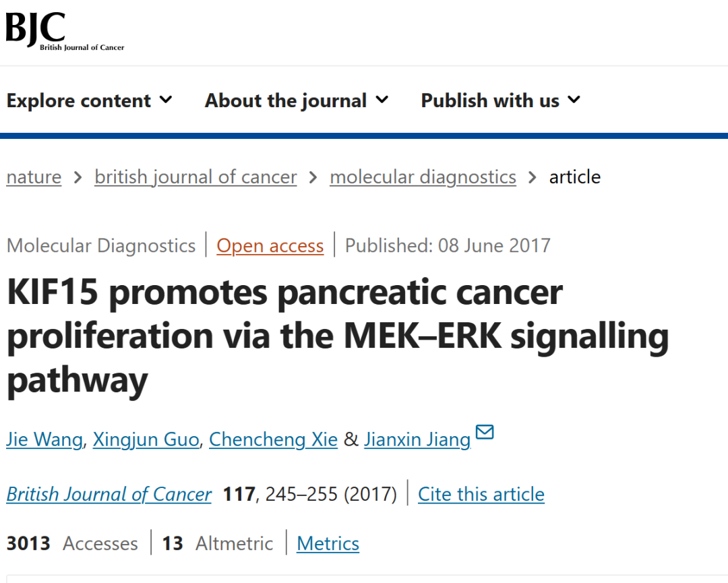
Task: Click Cite this article
Action: [x=481, y=494]
